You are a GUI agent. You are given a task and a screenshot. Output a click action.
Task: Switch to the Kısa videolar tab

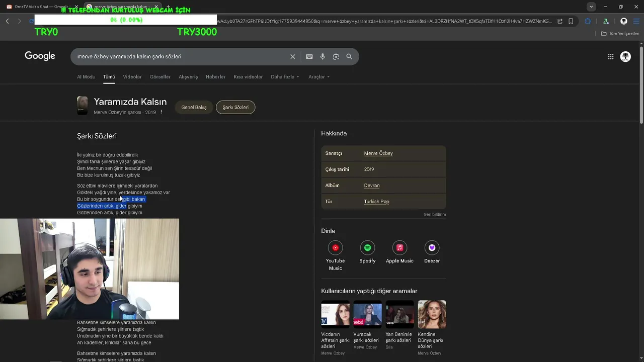click(248, 77)
